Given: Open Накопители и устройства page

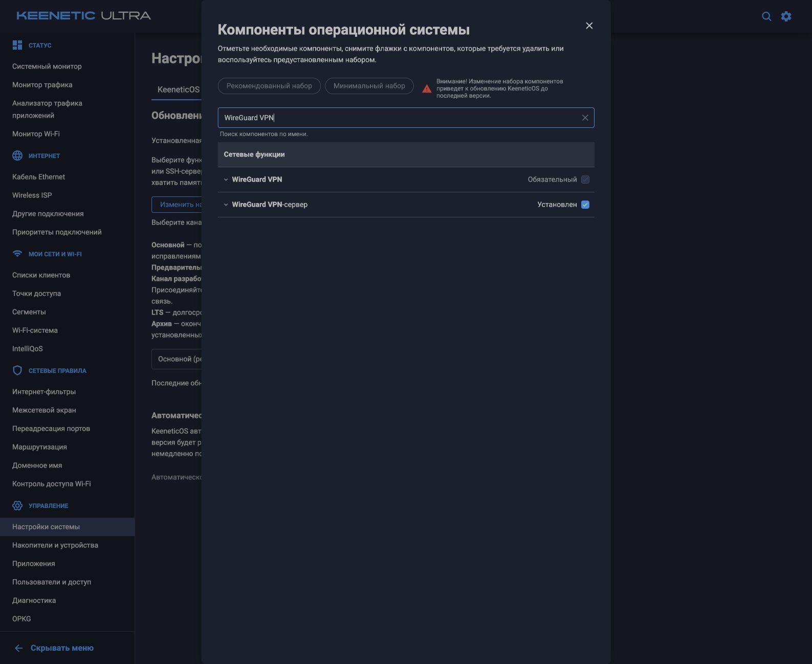Looking at the screenshot, I should point(55,545).
